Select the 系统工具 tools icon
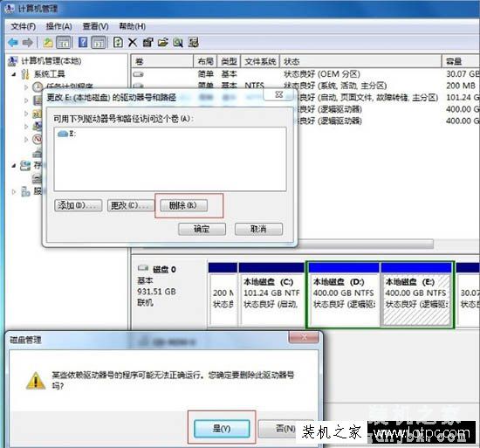This screenshot has width=480, height=448. (x=25, y=74)
